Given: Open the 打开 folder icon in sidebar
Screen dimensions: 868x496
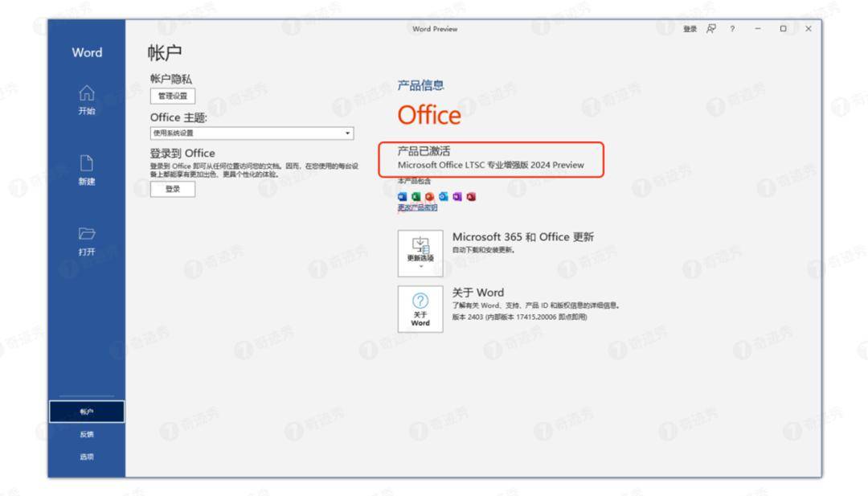Looking at the screenshot, I should [x=88, y=235].
